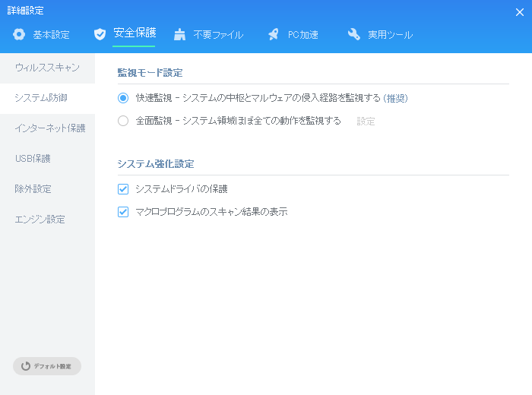Click the (推奨) label text
This screenshot has width=532, height=395.
[396, 98]
